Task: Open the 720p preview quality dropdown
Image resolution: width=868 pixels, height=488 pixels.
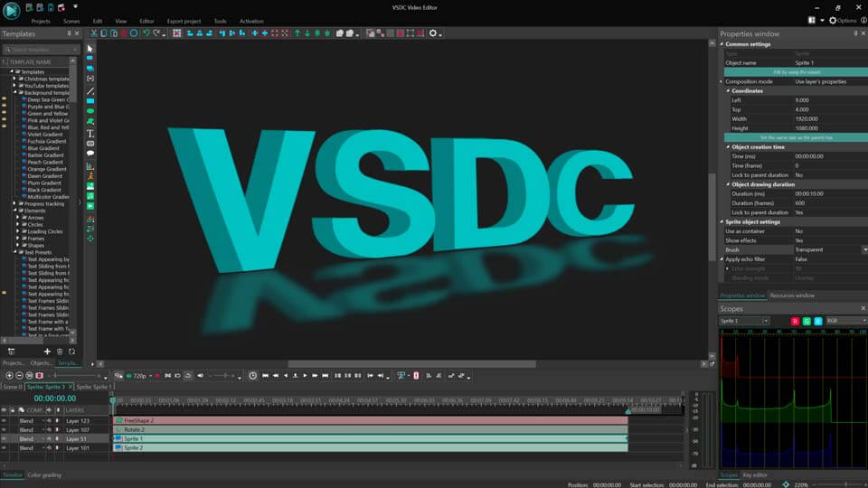Action: point(150,376)
